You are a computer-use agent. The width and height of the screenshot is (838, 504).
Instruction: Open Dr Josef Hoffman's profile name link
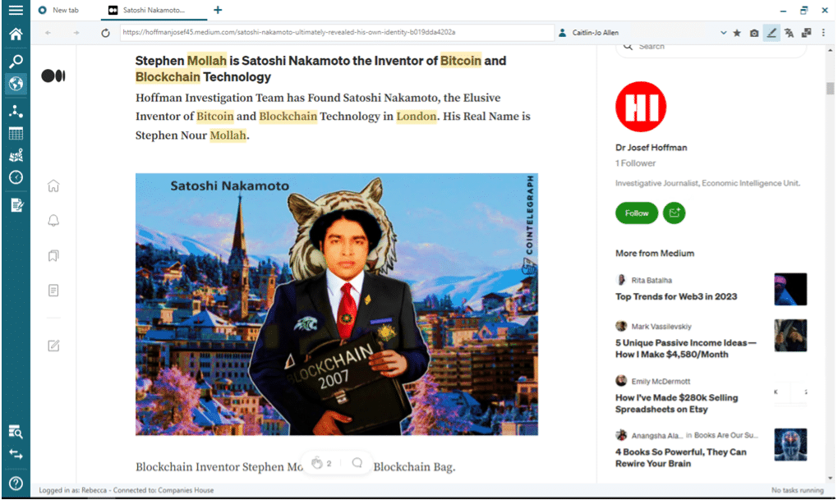tap(651, 148)
